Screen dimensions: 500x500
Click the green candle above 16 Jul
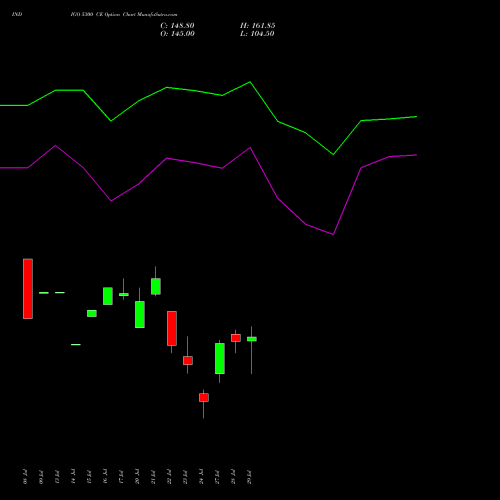click(x=108, y=296)
